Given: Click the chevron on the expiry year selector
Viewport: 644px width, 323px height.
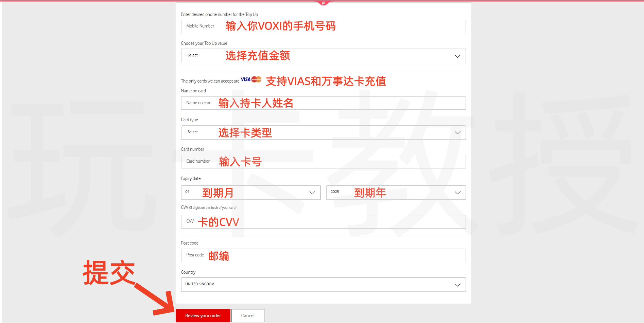Looking at the screenshot, I should pyautogui.click(x=457, y=193).
